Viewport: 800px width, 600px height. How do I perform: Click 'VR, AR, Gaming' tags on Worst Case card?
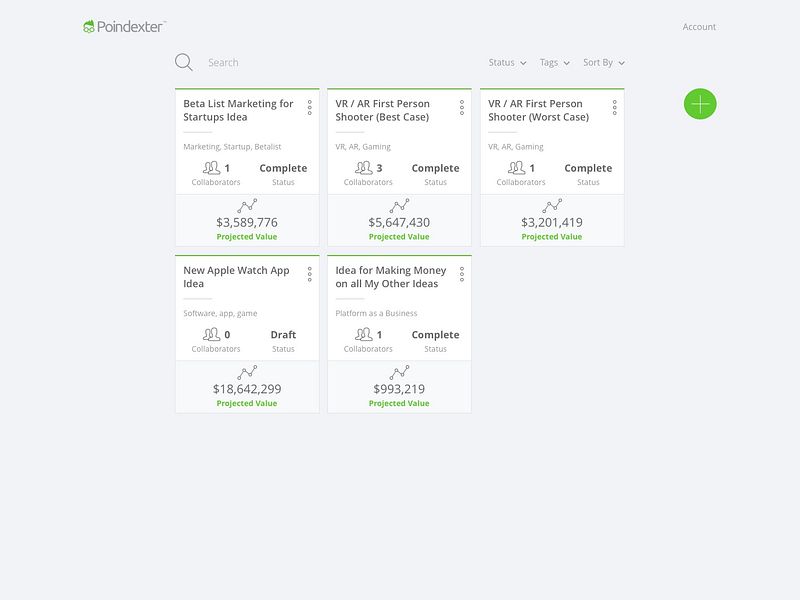coord(515,146)
